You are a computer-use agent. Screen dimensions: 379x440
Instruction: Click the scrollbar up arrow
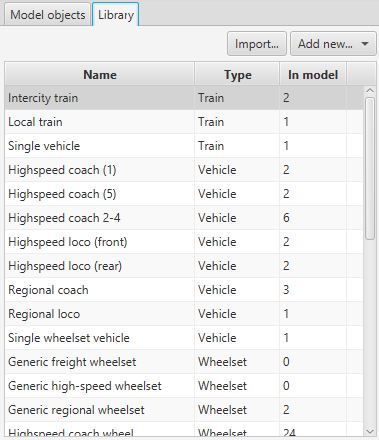click(370, 91)
